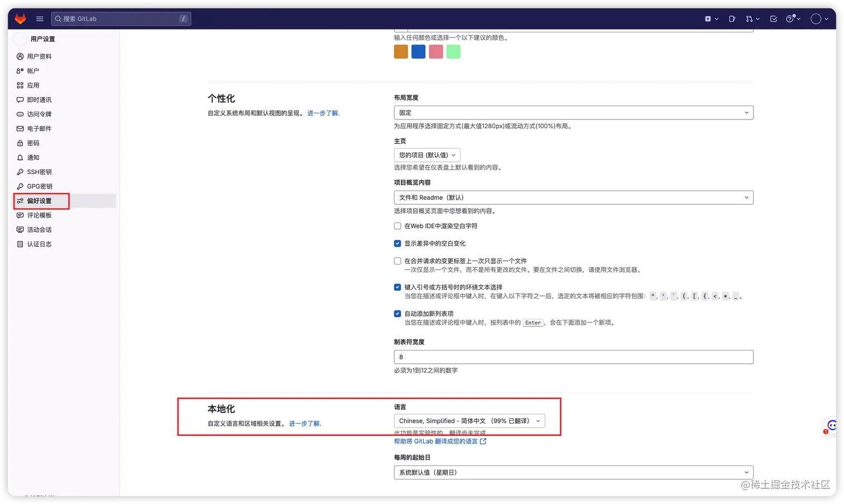Screen dimensions: 844x504
Task: Expand the 语言 language dropdown
Action: tap(469, 421)
